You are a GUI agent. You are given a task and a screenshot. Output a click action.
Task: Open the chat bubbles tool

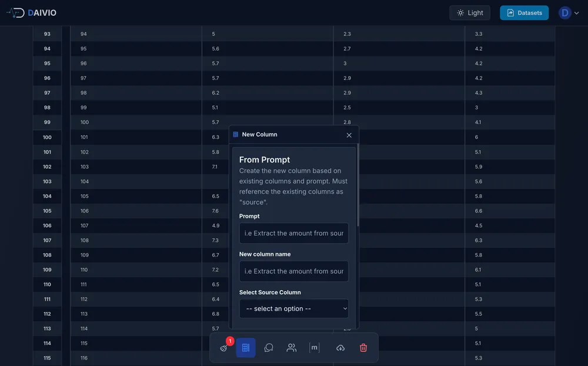pyautogui.click(x=269, y=348)
